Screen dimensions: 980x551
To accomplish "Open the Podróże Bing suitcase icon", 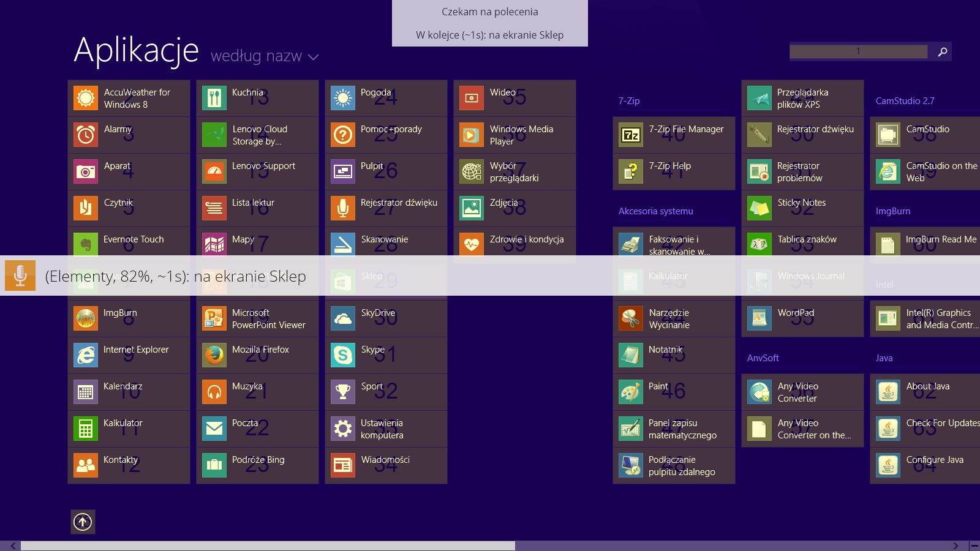I will point(214,465).
